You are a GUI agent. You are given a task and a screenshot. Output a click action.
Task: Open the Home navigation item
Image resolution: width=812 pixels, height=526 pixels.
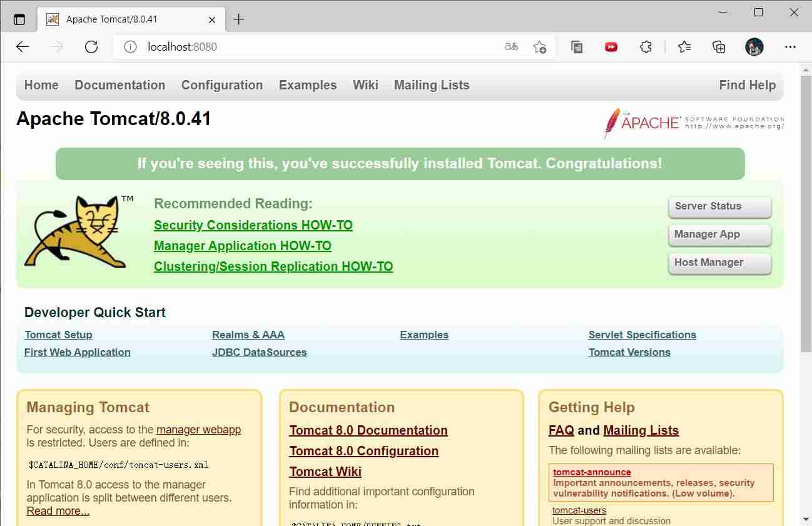[x=41, y=85]
